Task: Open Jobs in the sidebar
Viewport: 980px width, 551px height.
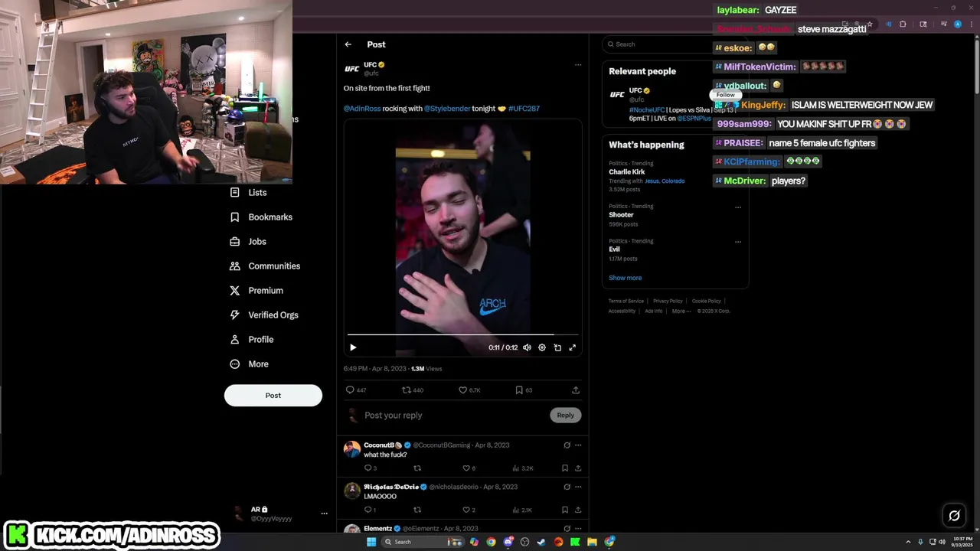Action: click(248, 242)
